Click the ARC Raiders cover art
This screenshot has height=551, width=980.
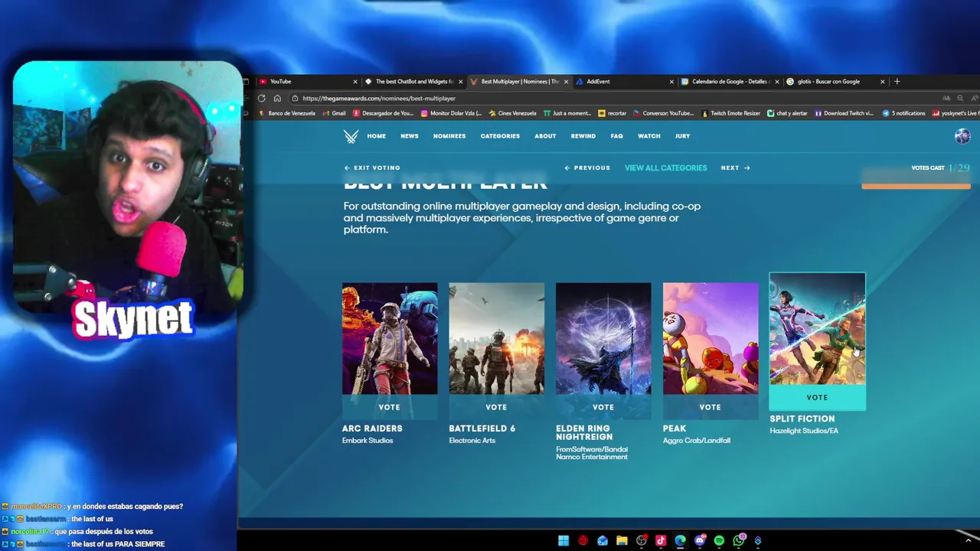point(390,339)
